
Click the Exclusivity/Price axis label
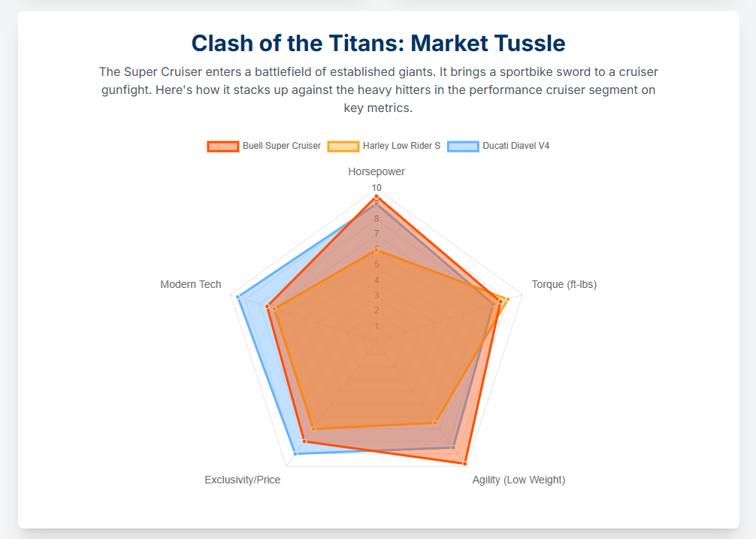click(242, 480)
